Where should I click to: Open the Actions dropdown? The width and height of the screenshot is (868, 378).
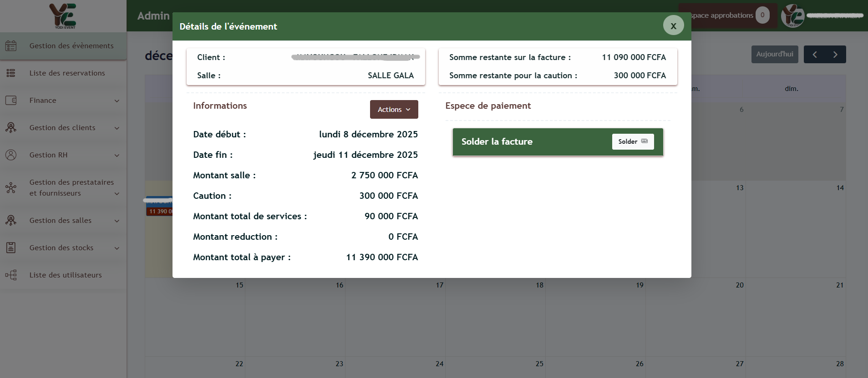pos(394,110)
